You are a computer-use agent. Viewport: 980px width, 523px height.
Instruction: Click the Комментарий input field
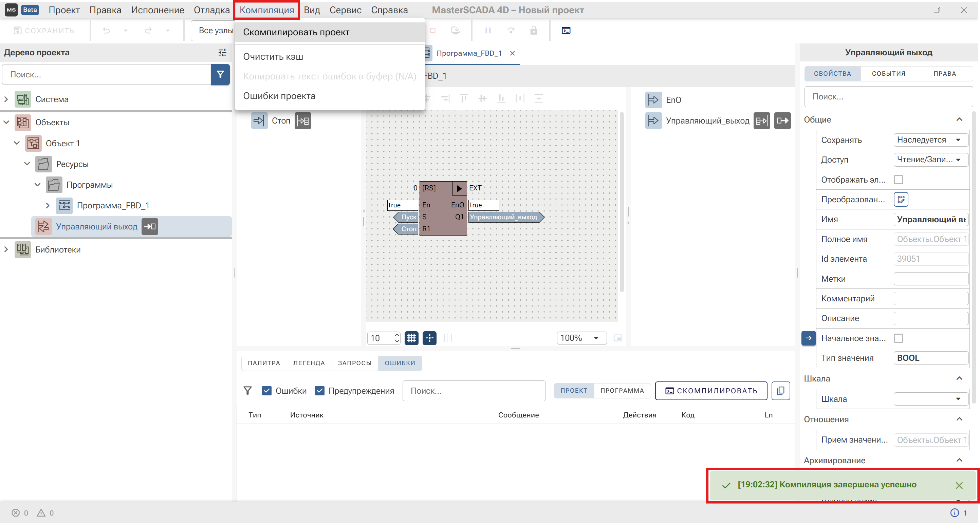tap(930, 298)
